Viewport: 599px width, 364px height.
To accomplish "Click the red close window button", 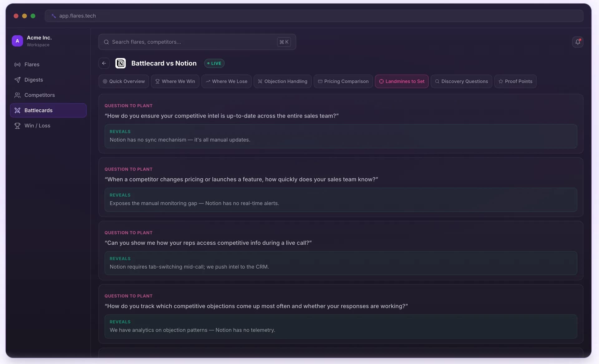I will pyautogui.click(x=16, y=16).
